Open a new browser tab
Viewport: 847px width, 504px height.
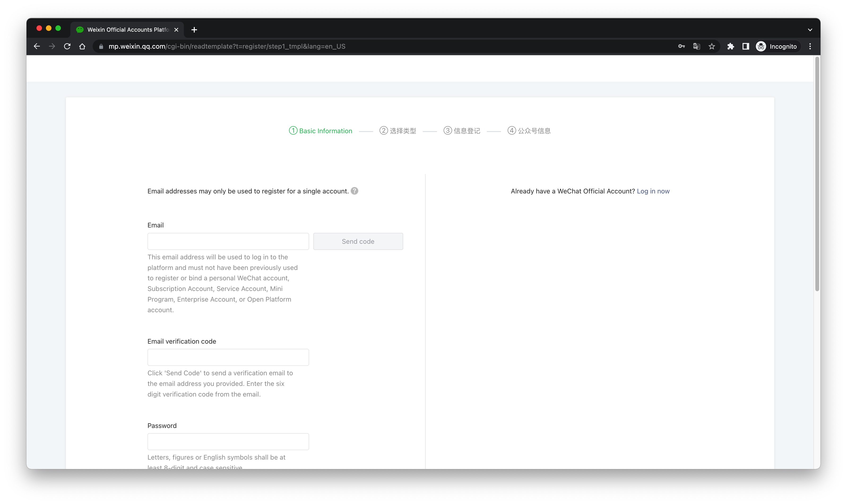coord(194,30)
